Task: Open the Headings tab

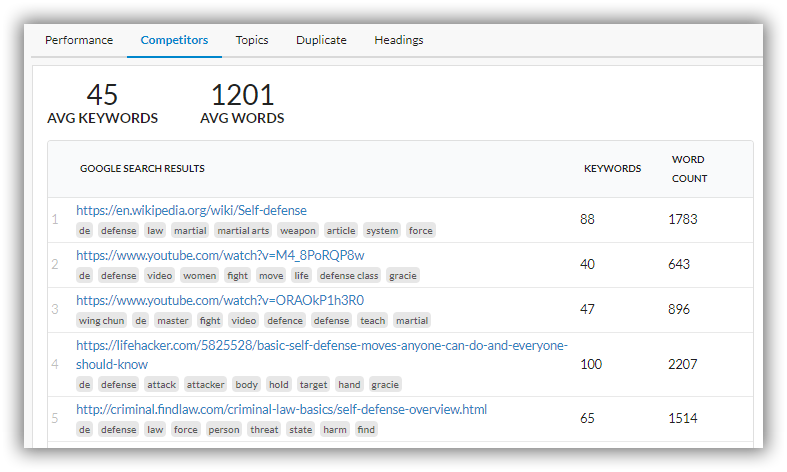Action: pos(399,40)
